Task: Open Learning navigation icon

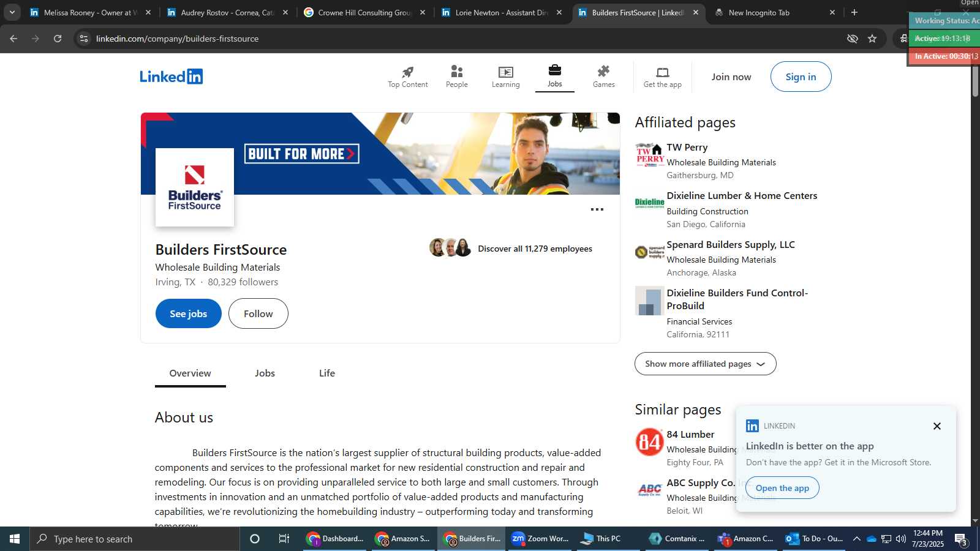Action: 506,72
